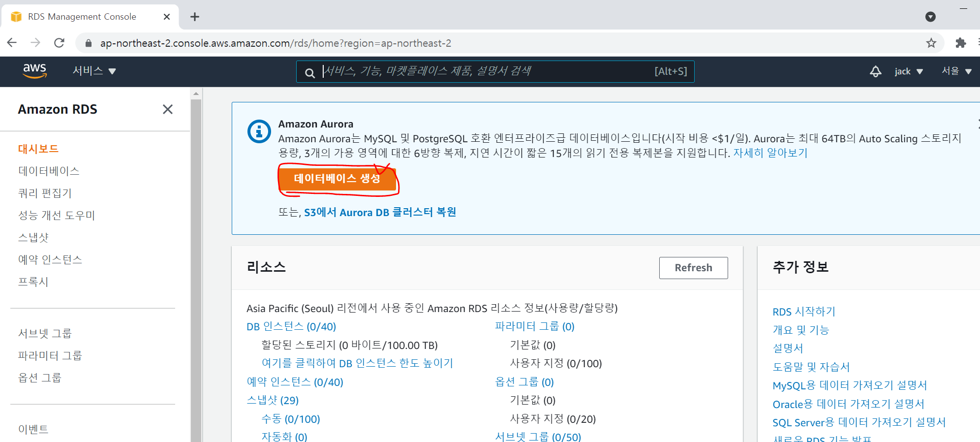Open the 예약 인스턴스 (0/40) resource link
Viewport: 980px width, 442px height.
pyautogui.click(x=295, y=382)
